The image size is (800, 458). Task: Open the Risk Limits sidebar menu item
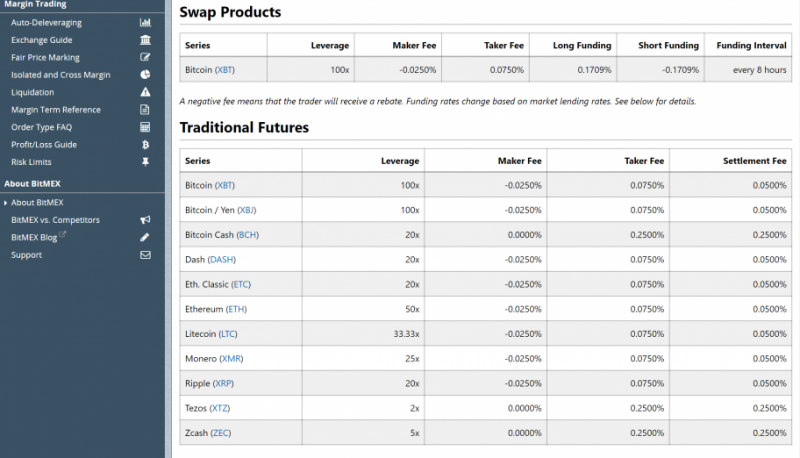tap(31, 162)
